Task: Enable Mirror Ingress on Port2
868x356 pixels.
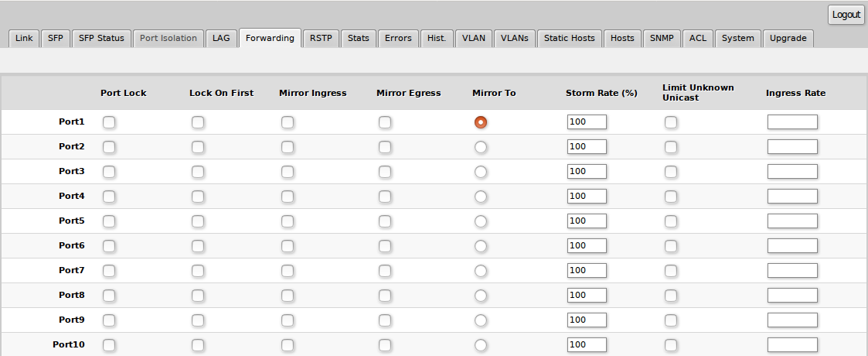Action: click(x=288, y=147)
